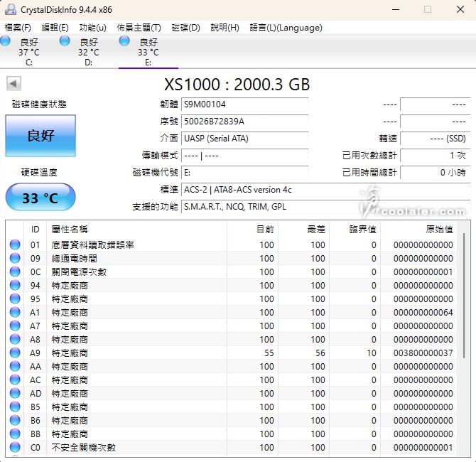
Task: Click blue health orb for drive E:
Action: coord(124,41)
